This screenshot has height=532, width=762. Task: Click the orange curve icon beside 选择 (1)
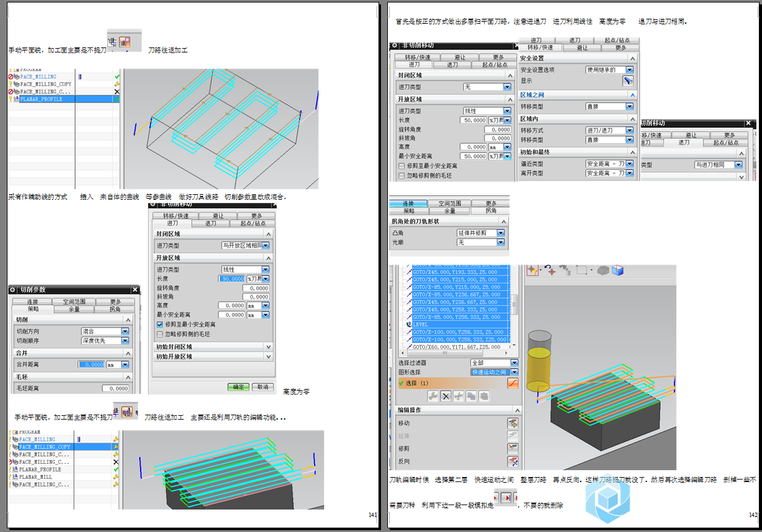[513, 383]
